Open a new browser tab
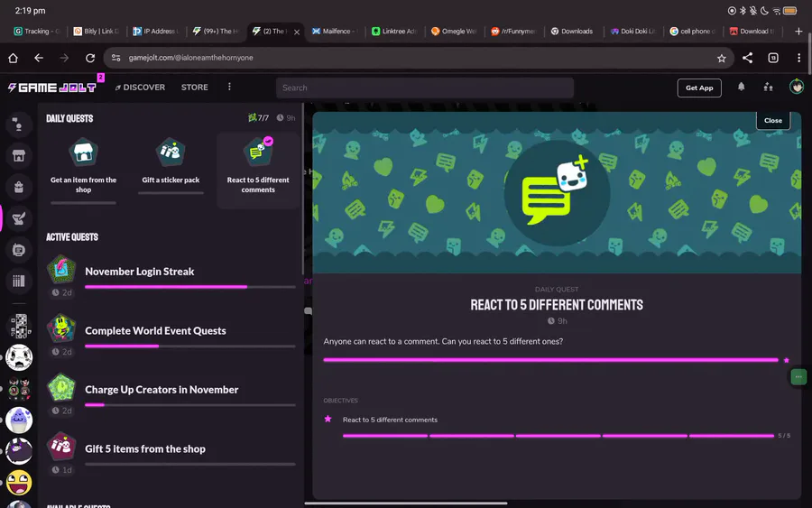 pyautogui.click(x=798, y=32)
